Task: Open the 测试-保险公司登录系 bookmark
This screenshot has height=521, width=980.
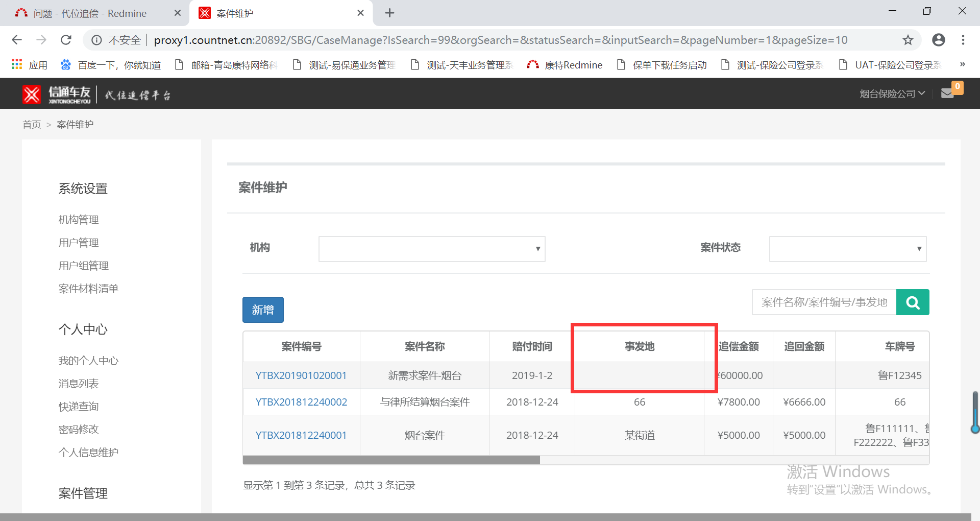Action: (773, 65)
